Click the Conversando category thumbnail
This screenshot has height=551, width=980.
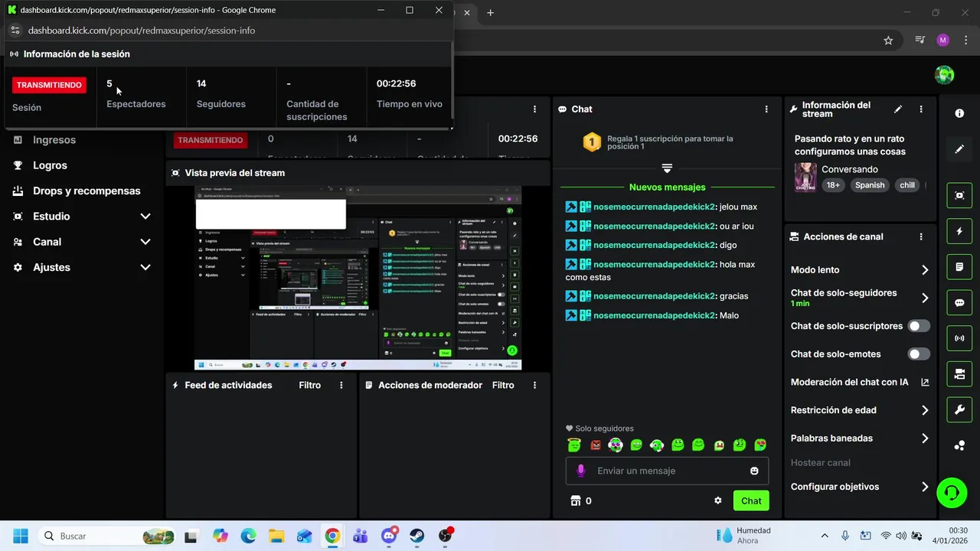pos(805,177)
